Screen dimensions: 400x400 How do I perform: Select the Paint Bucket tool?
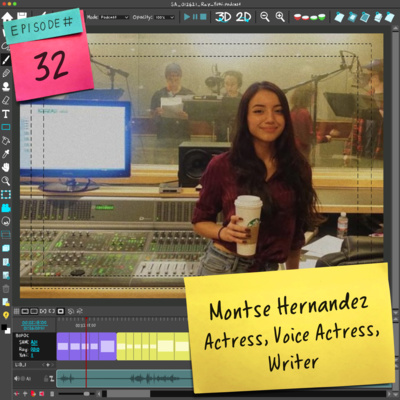point(6,140)
